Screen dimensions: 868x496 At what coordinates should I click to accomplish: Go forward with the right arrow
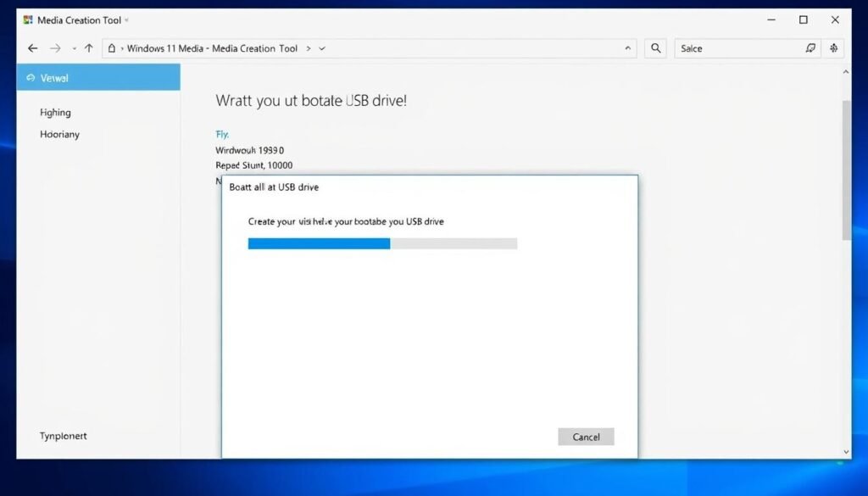click(55, 48)
